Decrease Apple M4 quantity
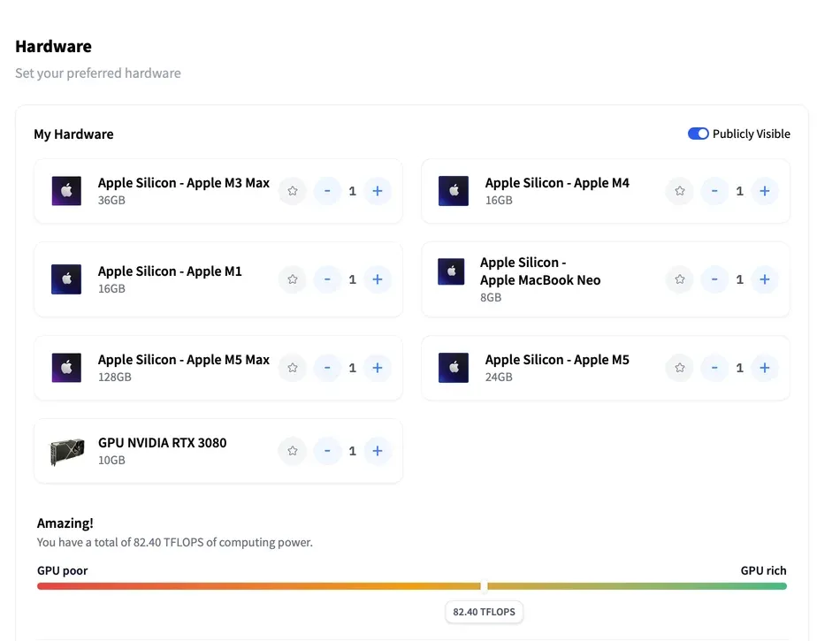This screenshot has height=641, width=840. [x=714, y=191]
